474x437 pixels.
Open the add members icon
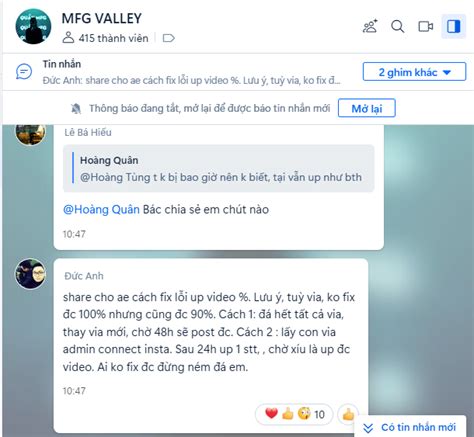[x=370, y=26]
